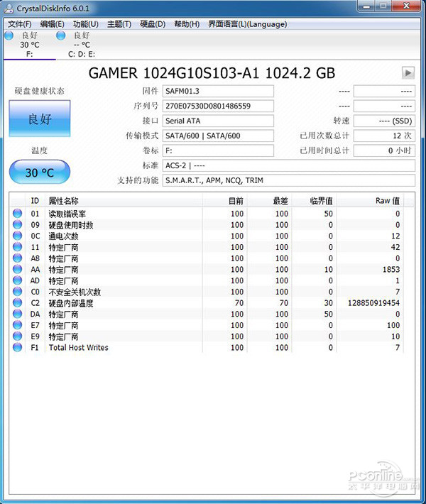
Task: Click the firmware field SAFM01.3
Action: (218, 91)
